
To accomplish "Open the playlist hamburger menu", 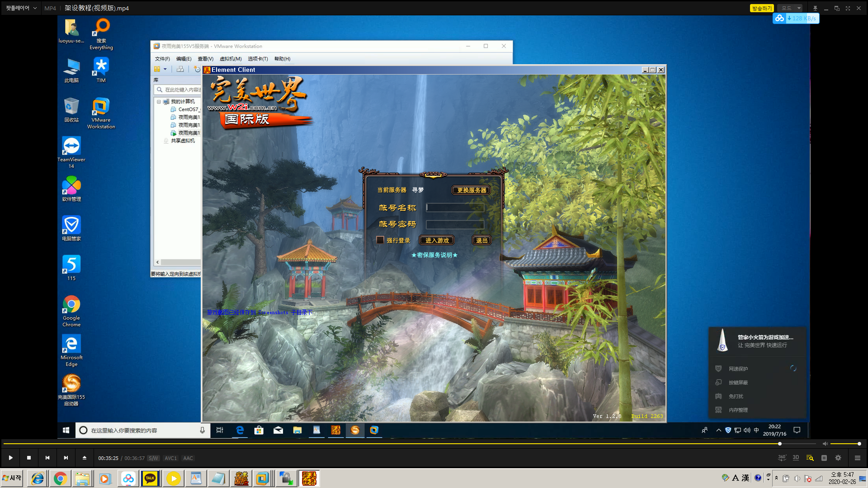I will coord(857,458).
